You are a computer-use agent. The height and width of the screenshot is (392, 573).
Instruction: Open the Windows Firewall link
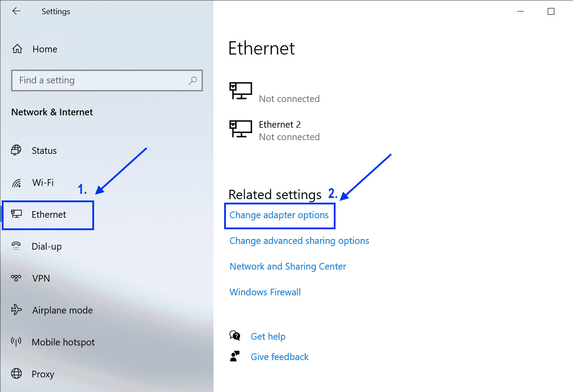(x=265, y=292)
